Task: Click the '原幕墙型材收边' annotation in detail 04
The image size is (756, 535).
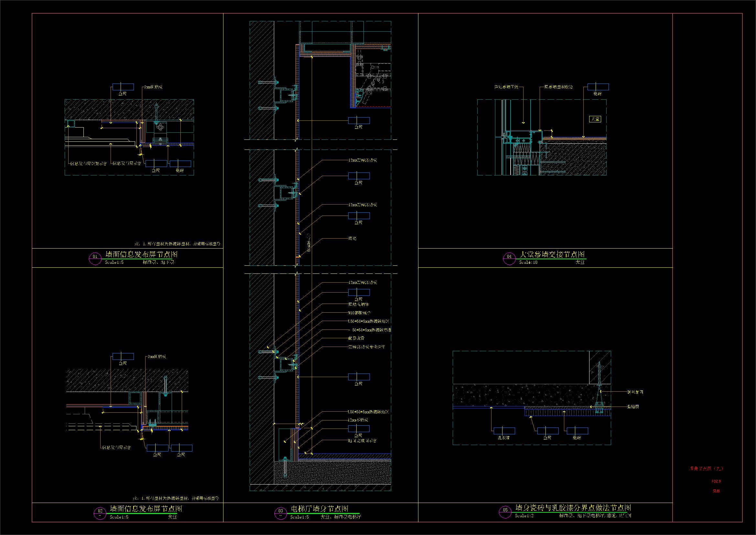Action: coord(558,87)
